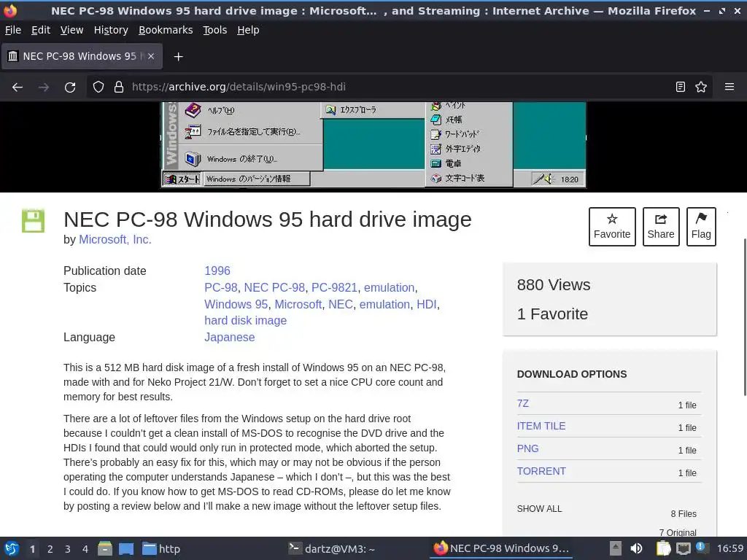Click the padlock site security icon
This screenshot has width=747, height=560.
119,87
